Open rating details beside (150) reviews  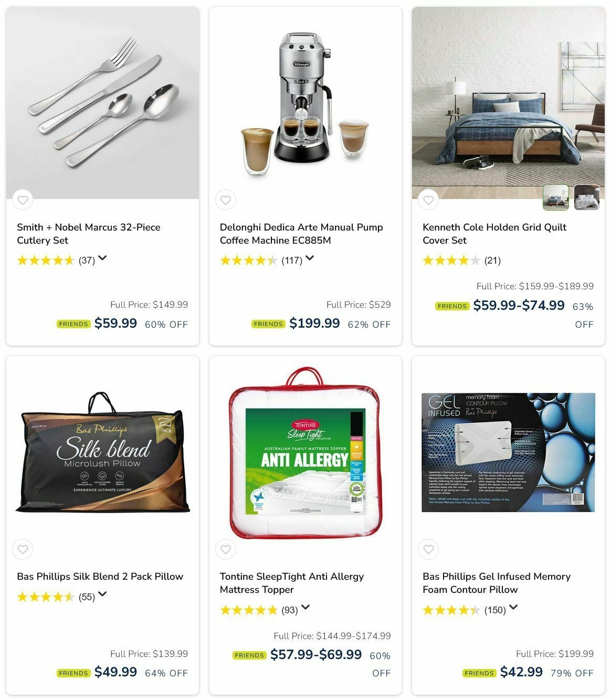(x=513, y=608)
